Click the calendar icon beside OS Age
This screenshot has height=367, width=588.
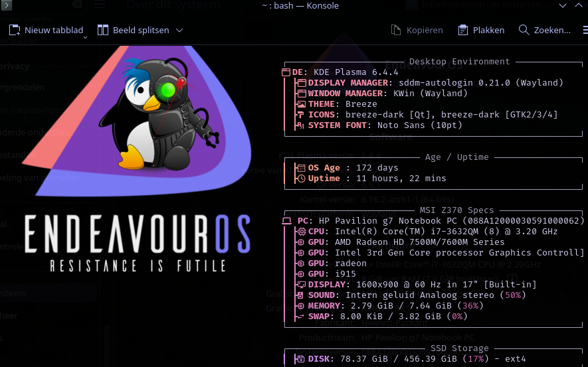302,168
